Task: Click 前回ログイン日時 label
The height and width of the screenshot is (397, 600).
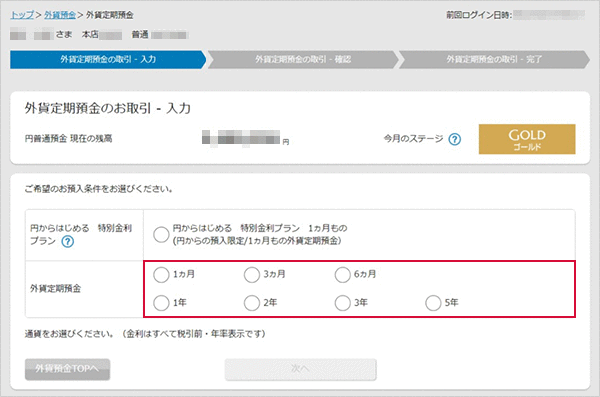Action: click(x=479, y=15)
